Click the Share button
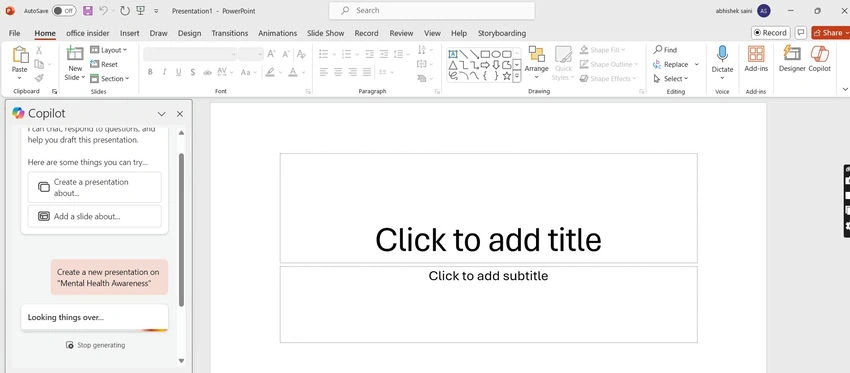This screenshot has height=373, width=850. 830,33
